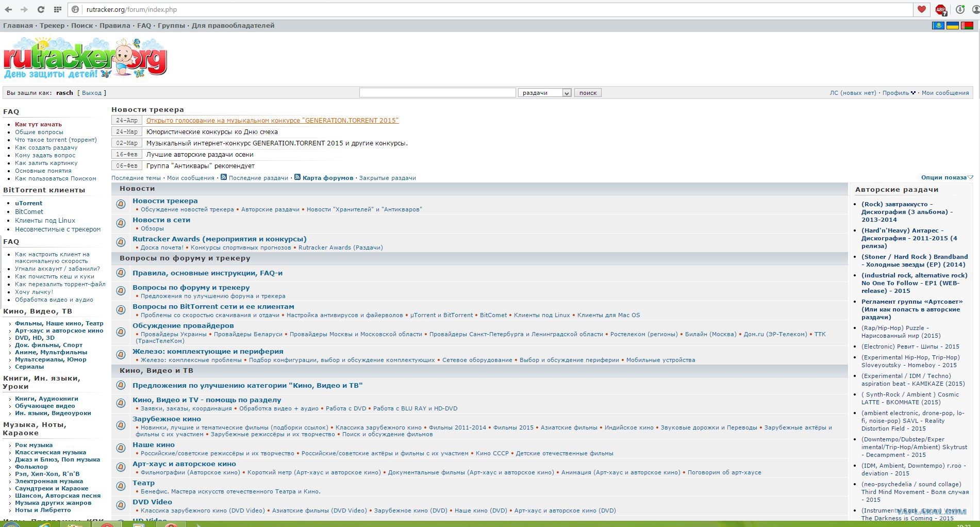Click the site info globe icon in the address bar
Image resolution: width=980 pixels, height=527 pixels.
click(x=75, y=9)
